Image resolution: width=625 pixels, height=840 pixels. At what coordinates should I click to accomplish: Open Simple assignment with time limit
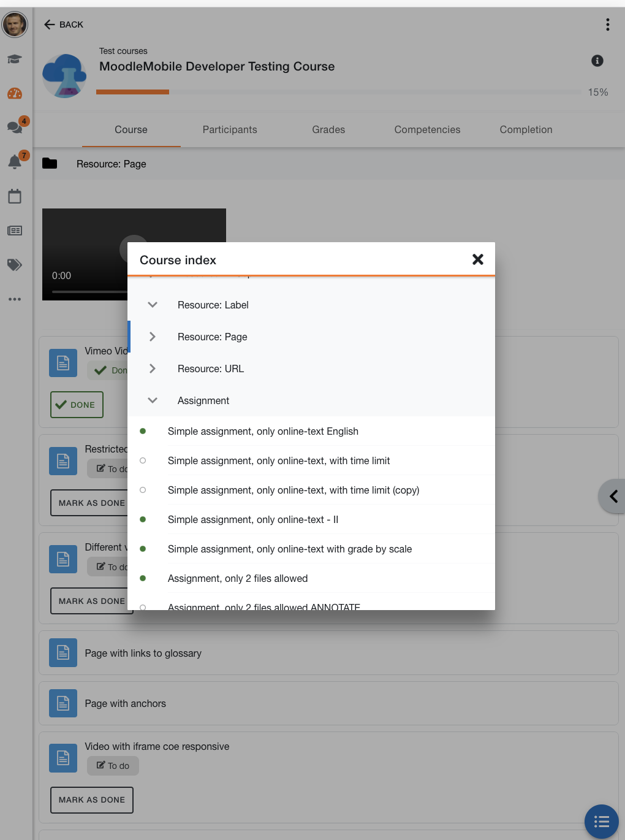pyautogui.click(x=311, y=460)
